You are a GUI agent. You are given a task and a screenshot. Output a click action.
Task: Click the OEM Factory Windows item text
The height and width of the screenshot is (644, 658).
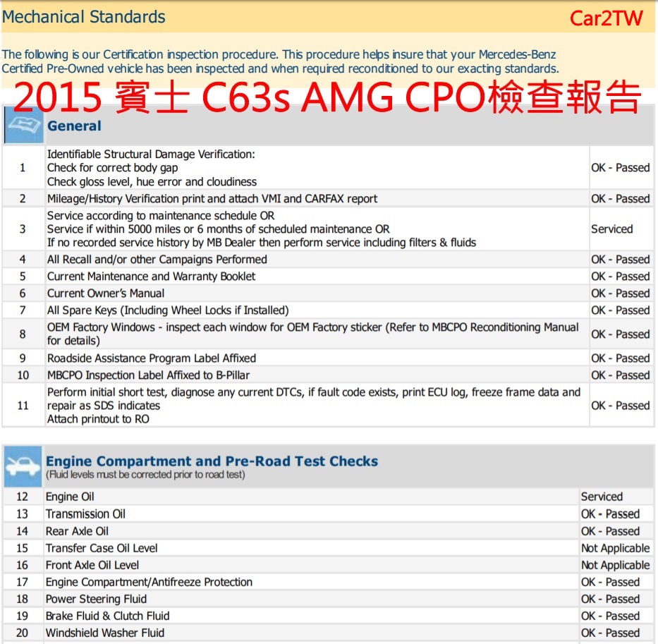pyautogui.click(x=312, y=334)
